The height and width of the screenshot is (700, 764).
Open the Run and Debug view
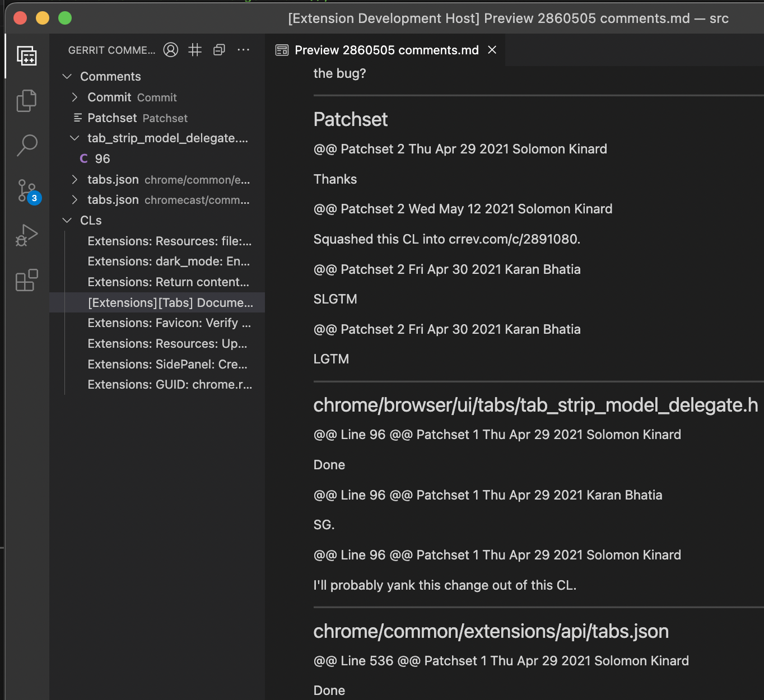tap(26, 235)
